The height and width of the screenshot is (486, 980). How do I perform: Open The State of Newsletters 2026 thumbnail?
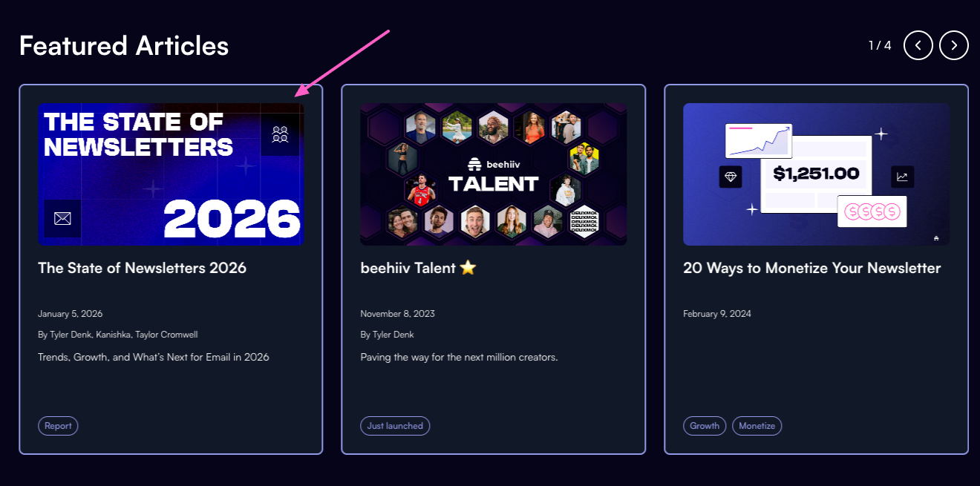(171, 174)
